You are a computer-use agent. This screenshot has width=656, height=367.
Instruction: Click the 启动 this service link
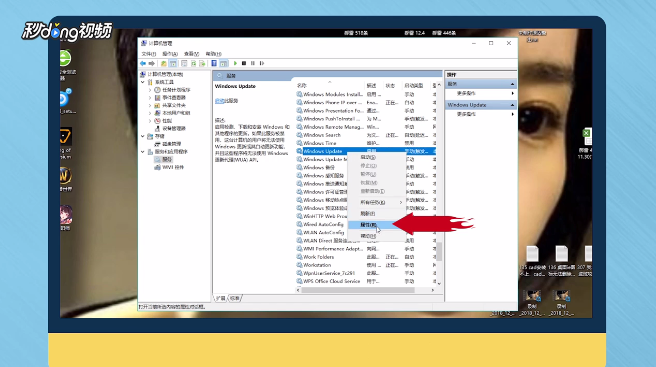(219, 101)
